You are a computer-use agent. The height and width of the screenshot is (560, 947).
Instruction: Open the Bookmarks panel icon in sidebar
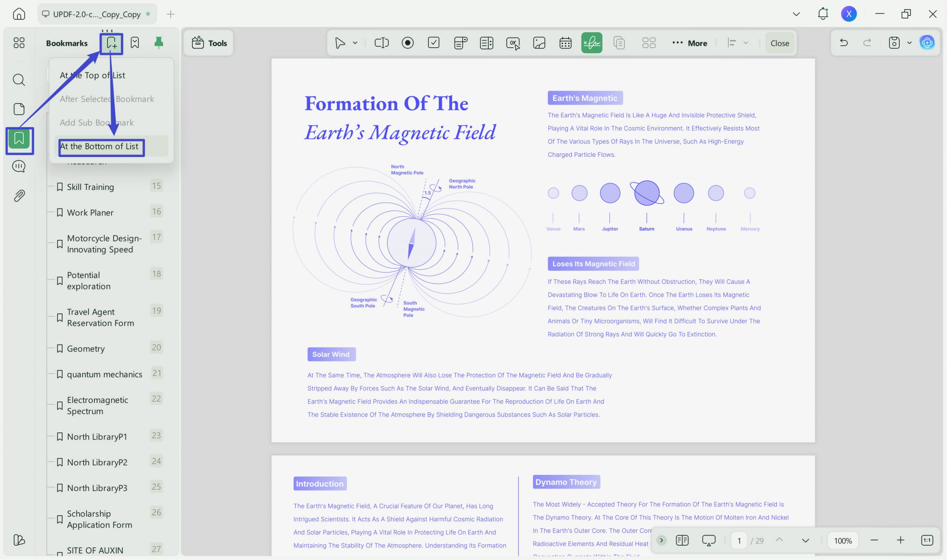[x=19, y=139]
